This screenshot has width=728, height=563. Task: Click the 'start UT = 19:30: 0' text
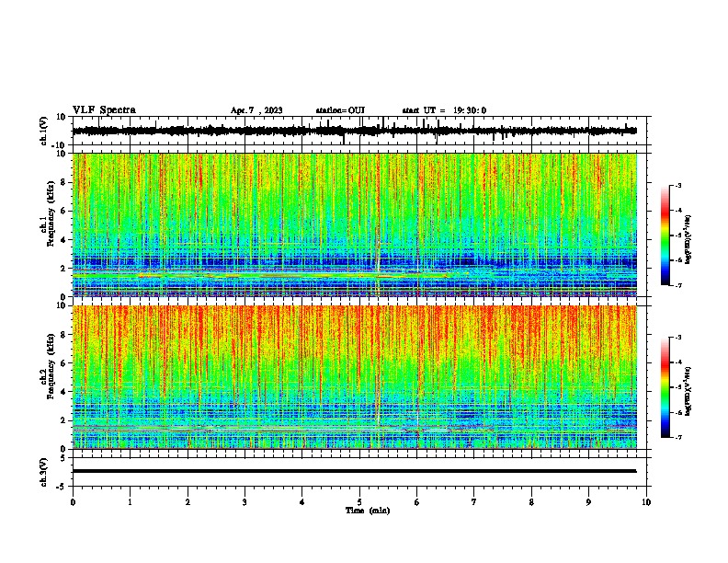(444, 110)
